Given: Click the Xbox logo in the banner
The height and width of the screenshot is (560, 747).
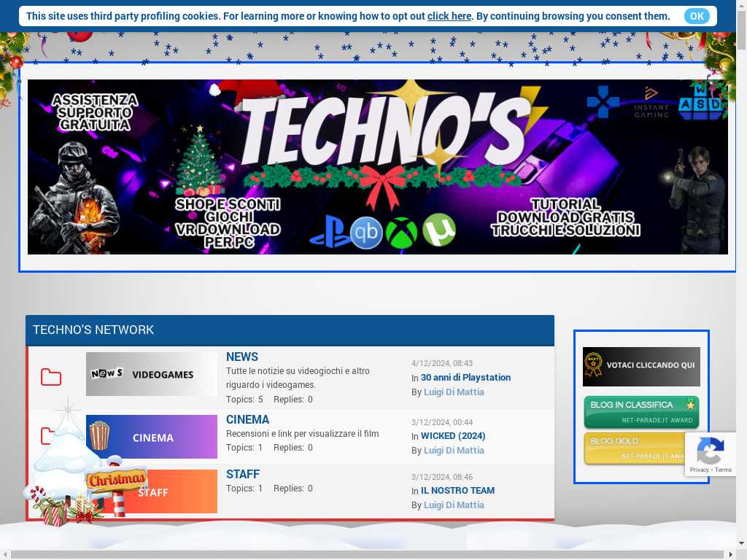Looking at the screenshot, I should (x=401, y=233).
